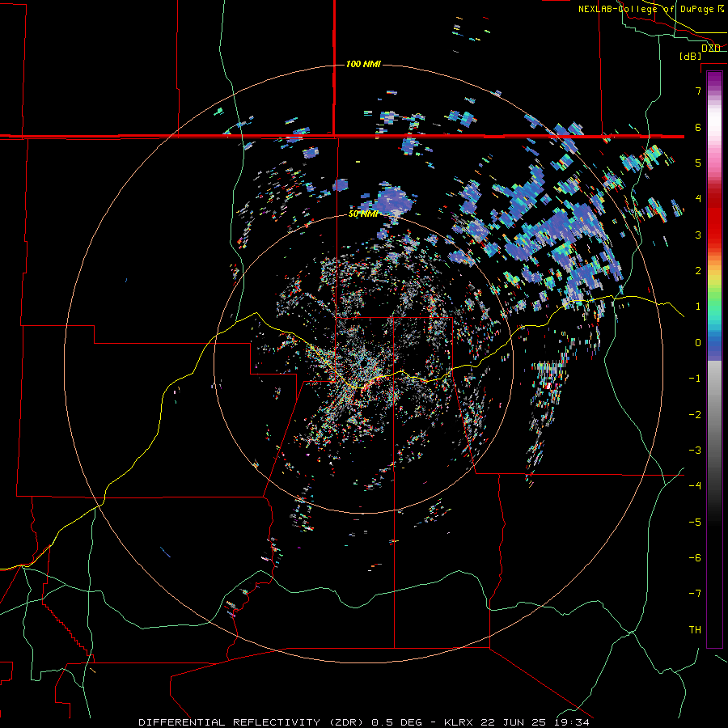Click the -7 value on the color scale
728x728 pixels.
tap(695, 594)
